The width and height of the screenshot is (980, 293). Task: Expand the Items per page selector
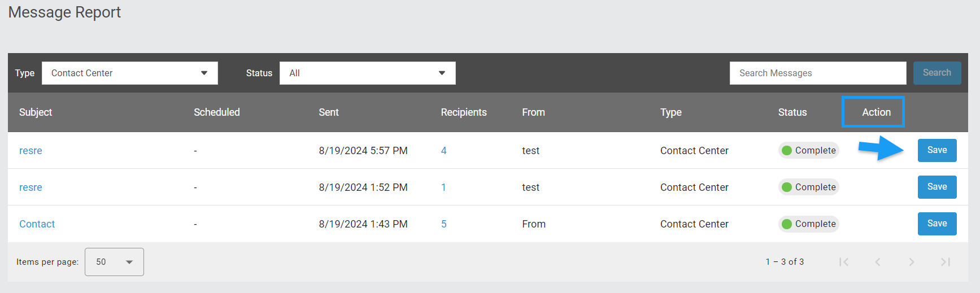114,262
